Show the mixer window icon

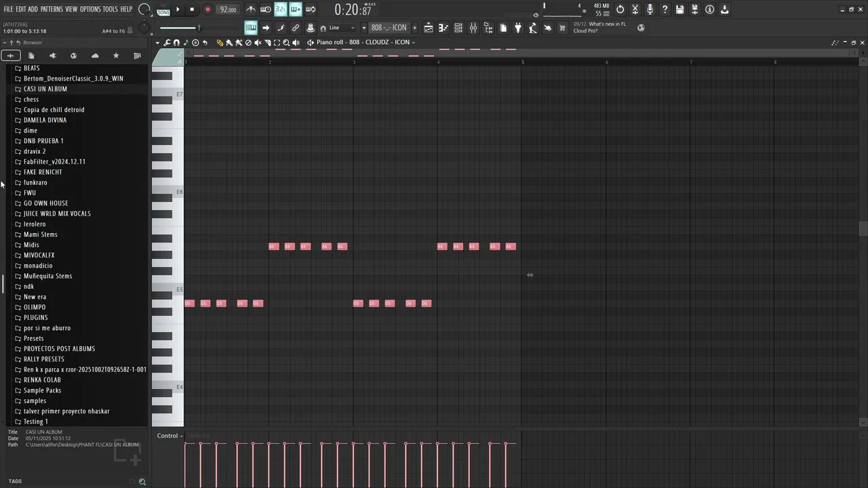point(473,28)
